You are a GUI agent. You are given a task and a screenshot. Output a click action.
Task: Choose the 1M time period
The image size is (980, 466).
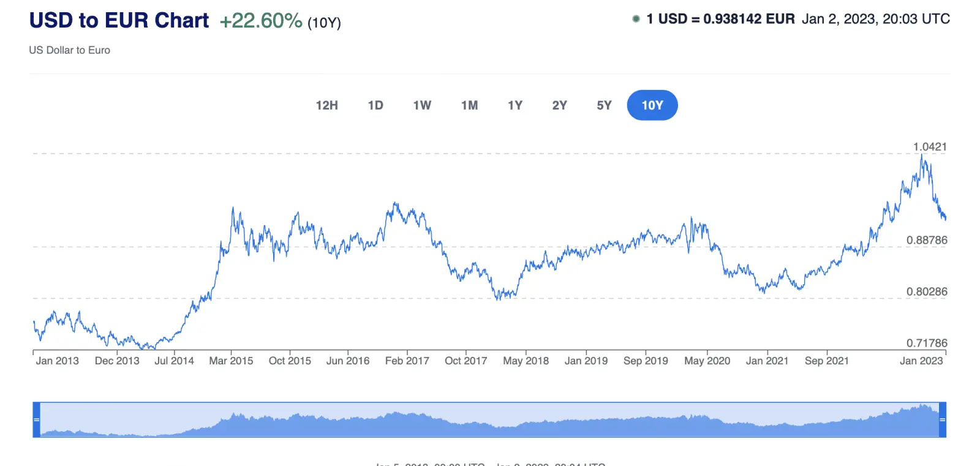pyautogui.click(x=469, y=105)
